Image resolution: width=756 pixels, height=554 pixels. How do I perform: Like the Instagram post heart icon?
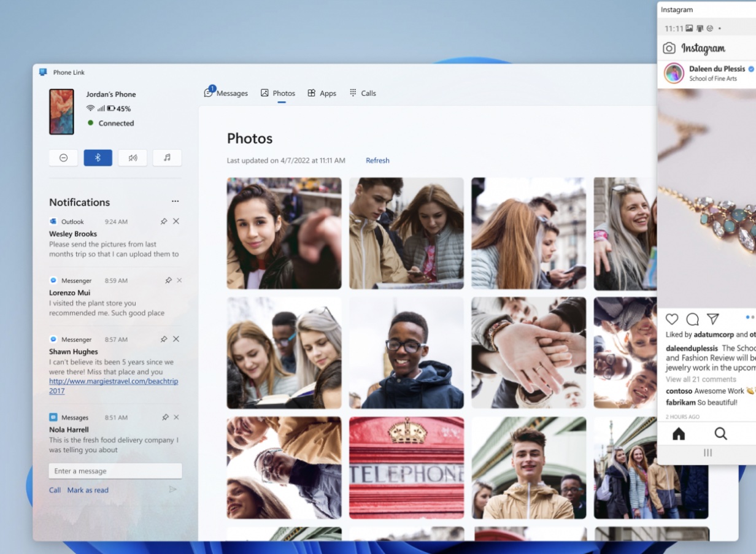point(672,319)
